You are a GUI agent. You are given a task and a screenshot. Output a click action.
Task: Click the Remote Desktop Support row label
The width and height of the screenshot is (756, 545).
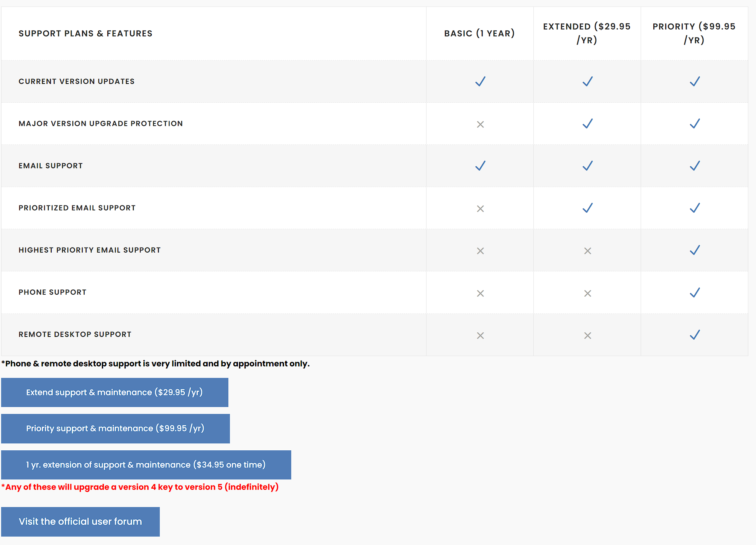click(x=75, y=334)
